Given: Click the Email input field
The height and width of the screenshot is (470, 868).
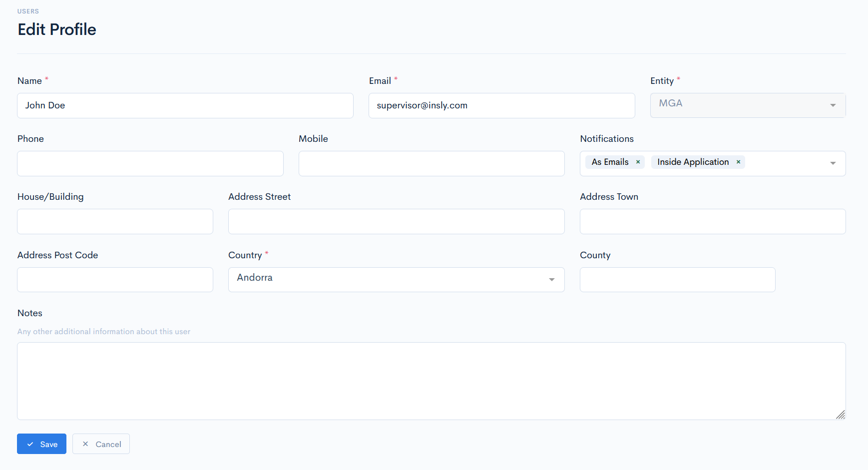Looking at the screenshot, I should [x=501, y=105].
